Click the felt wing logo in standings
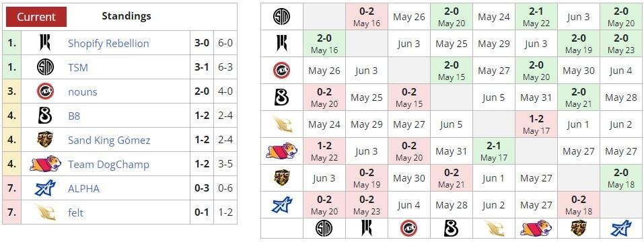Image resolution: width=644 pixels, height=242 pixels. point(45,212)
